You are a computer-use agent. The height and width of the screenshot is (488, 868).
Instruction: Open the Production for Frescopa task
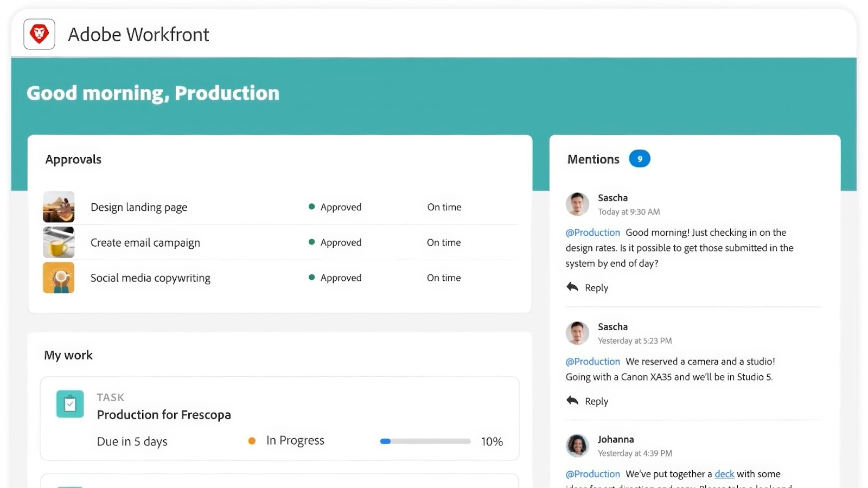(x=164, y=414)
